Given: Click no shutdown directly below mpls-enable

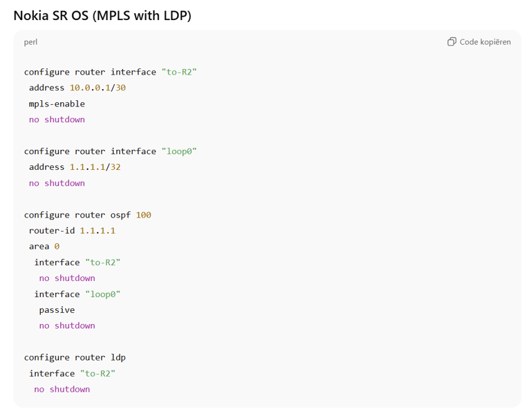Looking at the screenshot, I should tap(57, 120).
